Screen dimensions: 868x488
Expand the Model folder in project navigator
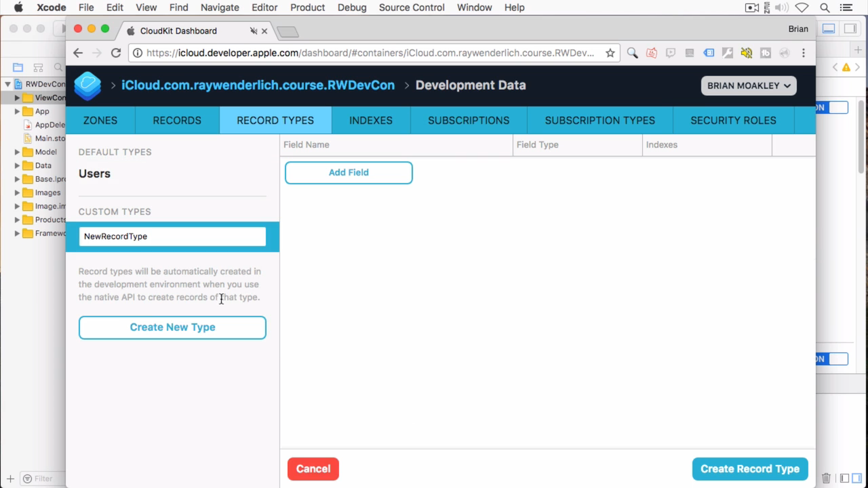tap(17, 152)
